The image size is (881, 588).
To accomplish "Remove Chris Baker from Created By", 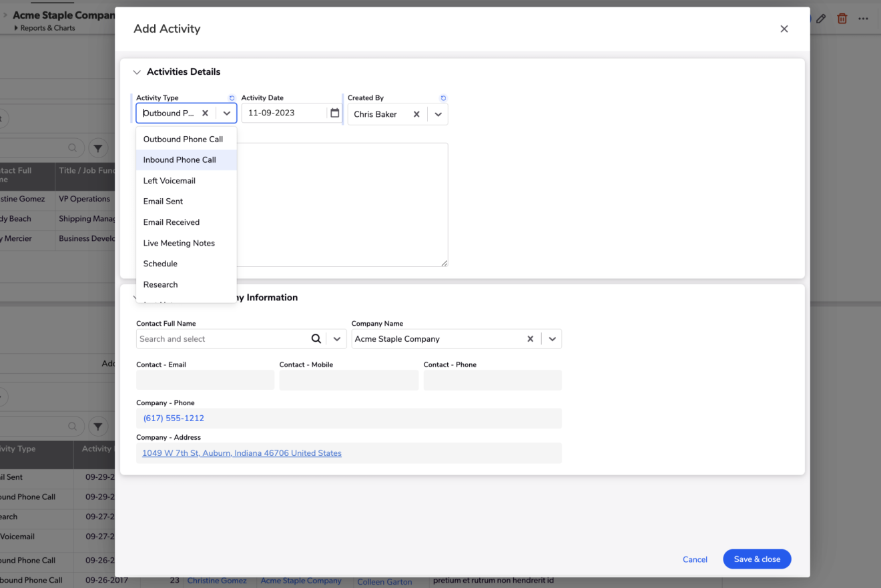I will pyautogui.click(x=416, y=114).
